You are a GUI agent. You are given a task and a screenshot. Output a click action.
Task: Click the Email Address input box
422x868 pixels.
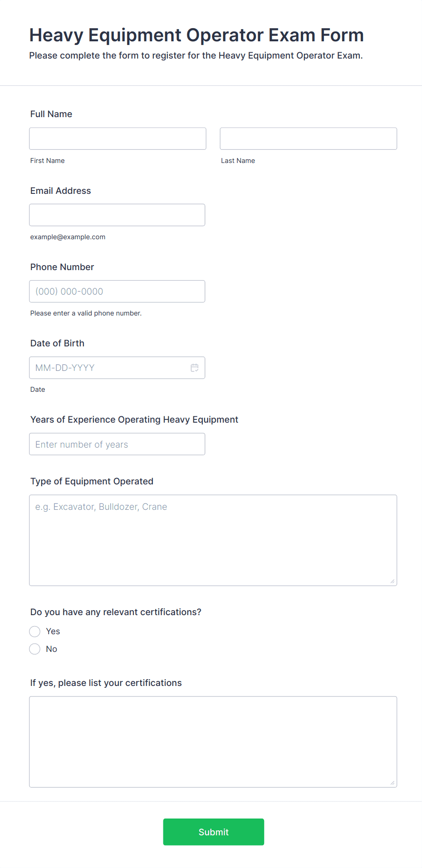pyautogui.click(x=117, y=215)
